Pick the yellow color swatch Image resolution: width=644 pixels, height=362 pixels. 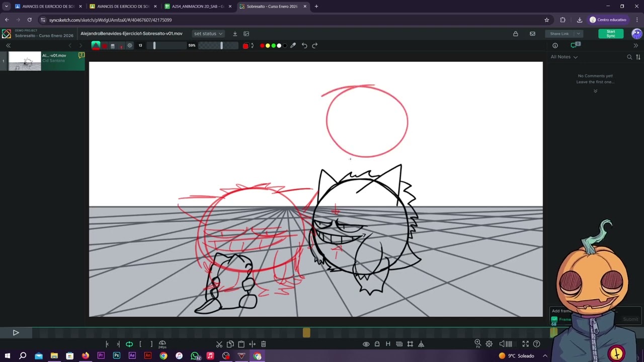[x=268, y=46]
